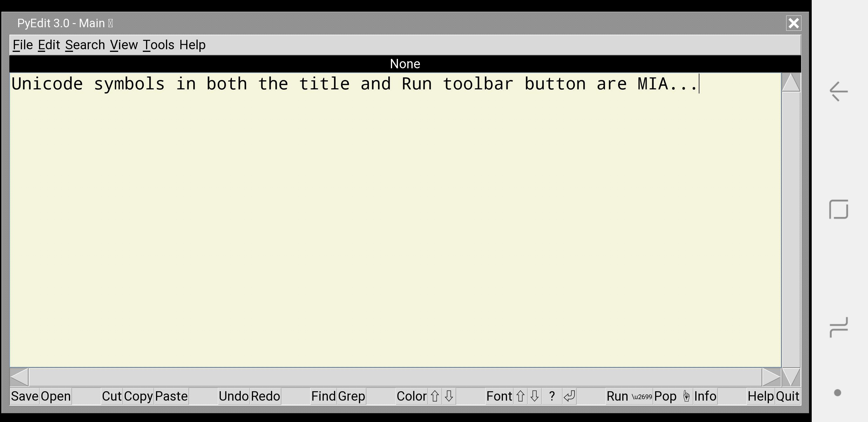Click the horizontal scrollbar left arrow
Image resolution: width=868 pixels, height=422 pixels.
pos(19,377)
